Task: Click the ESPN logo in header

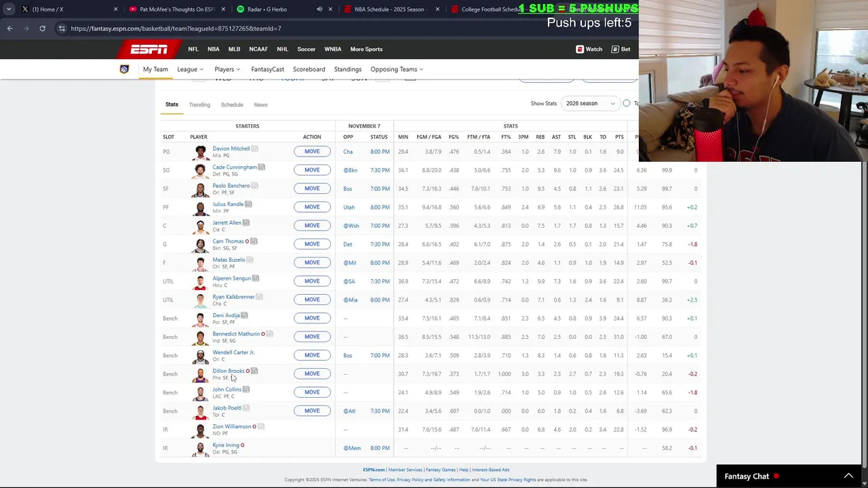Action: point(149,49)
